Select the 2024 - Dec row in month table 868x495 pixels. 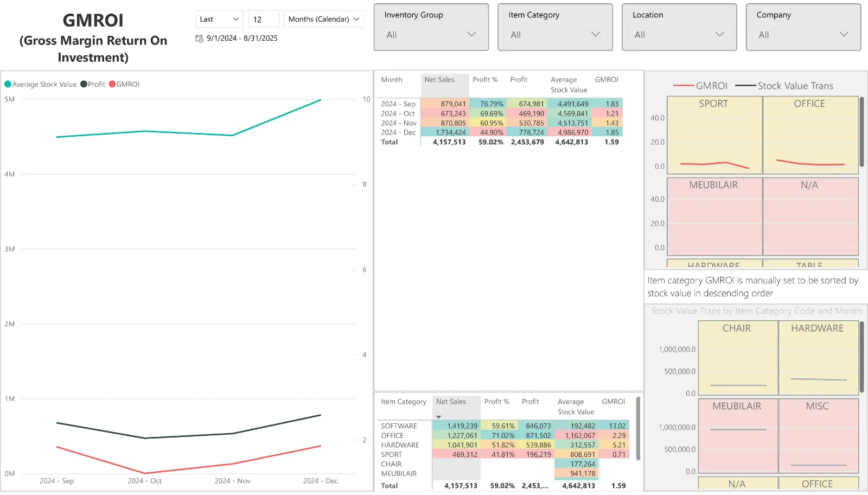pyautogui.click(x=398, y=132)
